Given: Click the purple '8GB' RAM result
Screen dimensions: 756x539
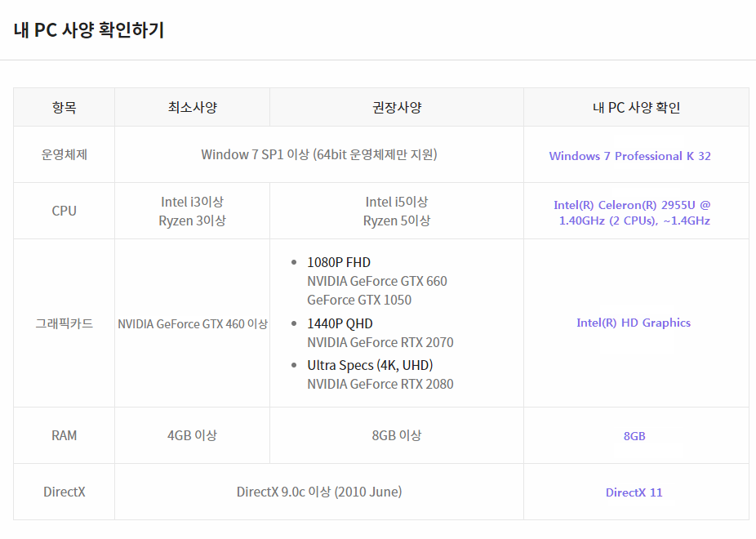Looking at the screenshot, I should (x=634, y=436).
